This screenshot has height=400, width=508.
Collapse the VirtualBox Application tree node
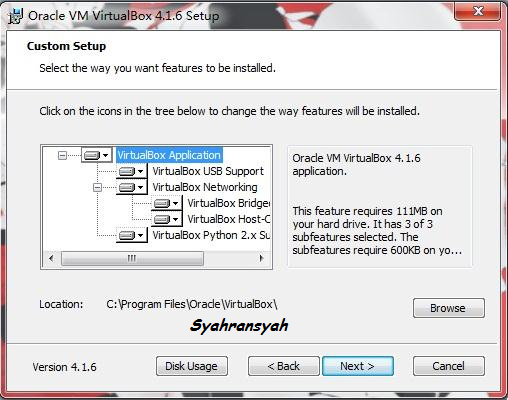click(62, 155)
